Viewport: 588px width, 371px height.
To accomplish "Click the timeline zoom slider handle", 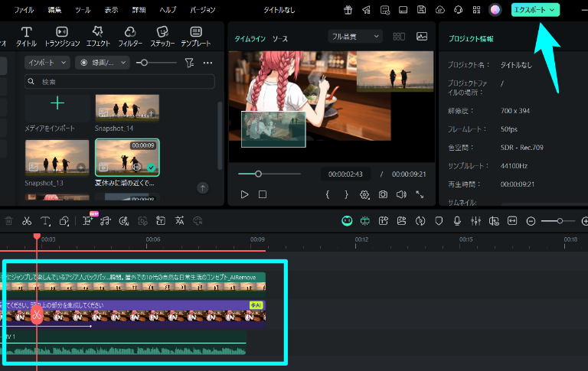I will (560, 221).
